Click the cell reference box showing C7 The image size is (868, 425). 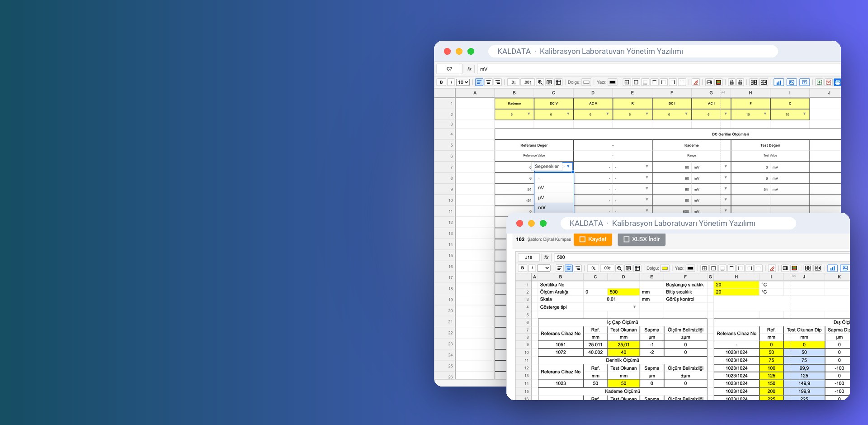(x=449, y=69)
